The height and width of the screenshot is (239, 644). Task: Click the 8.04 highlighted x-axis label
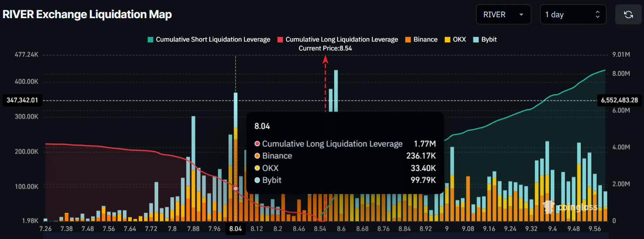[236, 229]
